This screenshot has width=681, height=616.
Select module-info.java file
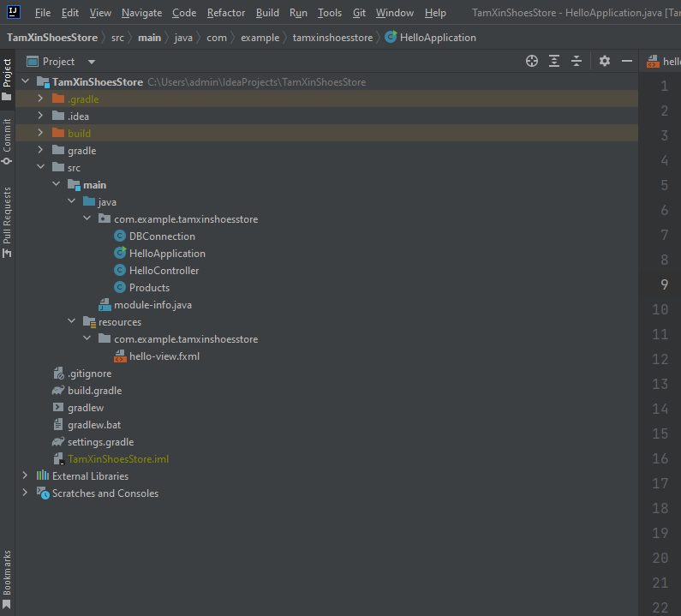[x=152, y=305]
